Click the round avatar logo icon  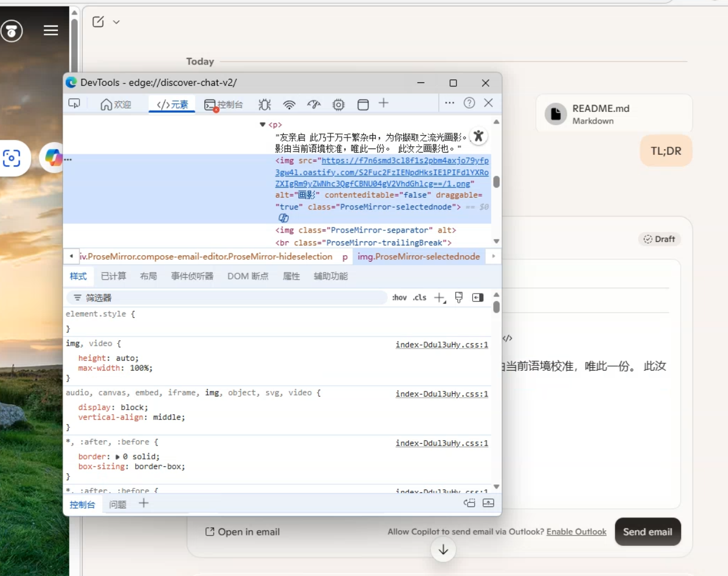click(x=12, y=31)
